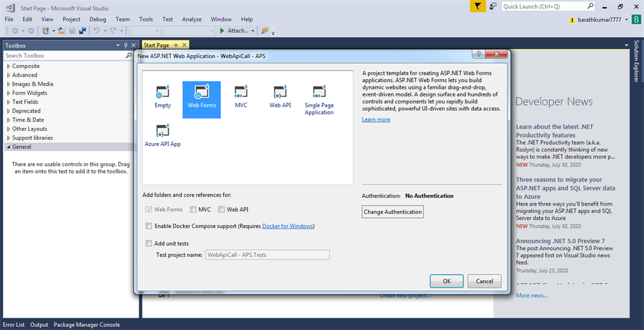The height and width of the screenshot is (330, 644).
Task: Open the notifications flag icon
Action: click(478, 6)
